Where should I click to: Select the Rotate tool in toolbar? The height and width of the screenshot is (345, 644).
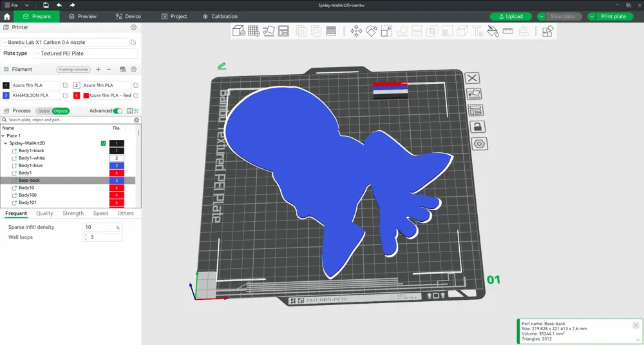[x=372, y=31]
